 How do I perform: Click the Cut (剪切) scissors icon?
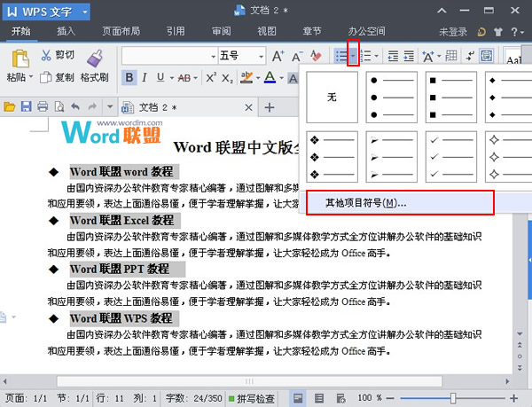click(46, 56)
